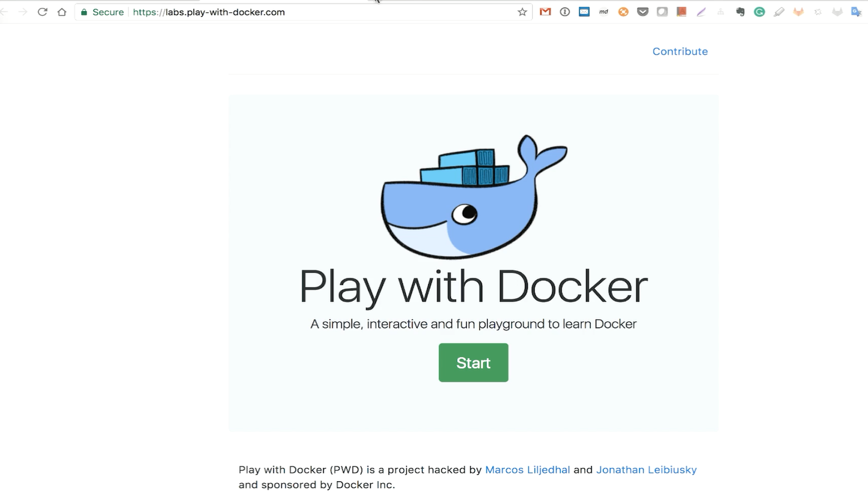Click the faded sitemap hierarchy extension icon

pyautogui.click(x=721, y=12)
